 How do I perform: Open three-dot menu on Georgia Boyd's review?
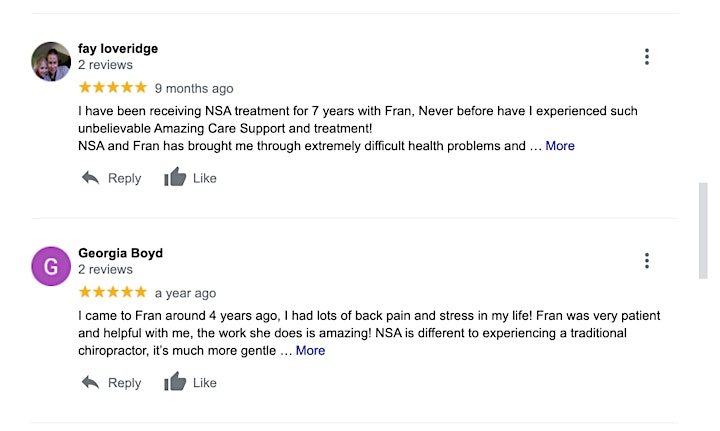pyautogui.click(x=647, y=261)
